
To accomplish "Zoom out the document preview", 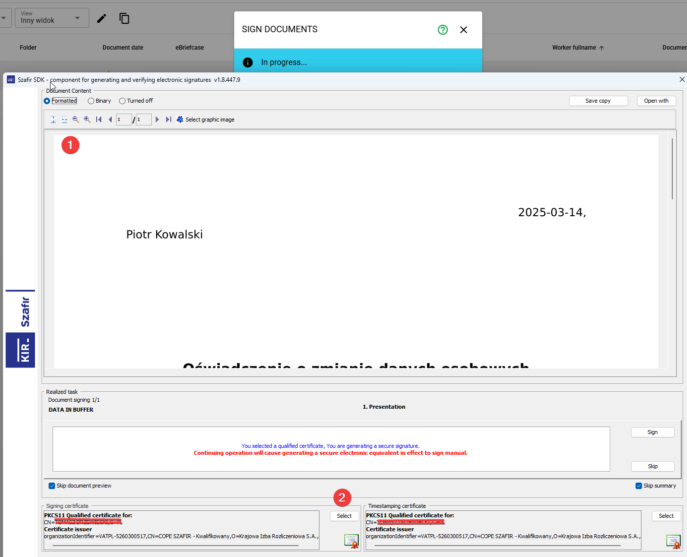I will pyautogui.click(x=76, y=120).
